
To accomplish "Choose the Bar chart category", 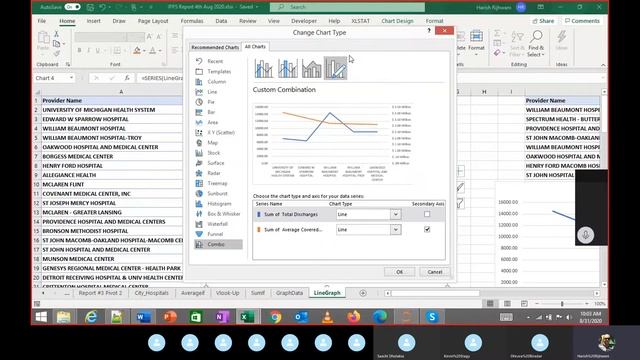I will [211, 112].
